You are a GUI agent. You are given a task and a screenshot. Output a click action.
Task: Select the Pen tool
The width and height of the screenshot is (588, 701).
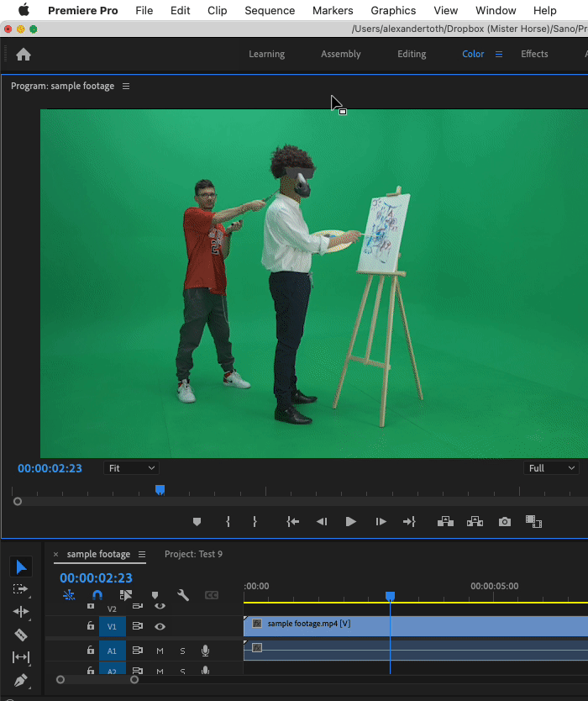20,681
